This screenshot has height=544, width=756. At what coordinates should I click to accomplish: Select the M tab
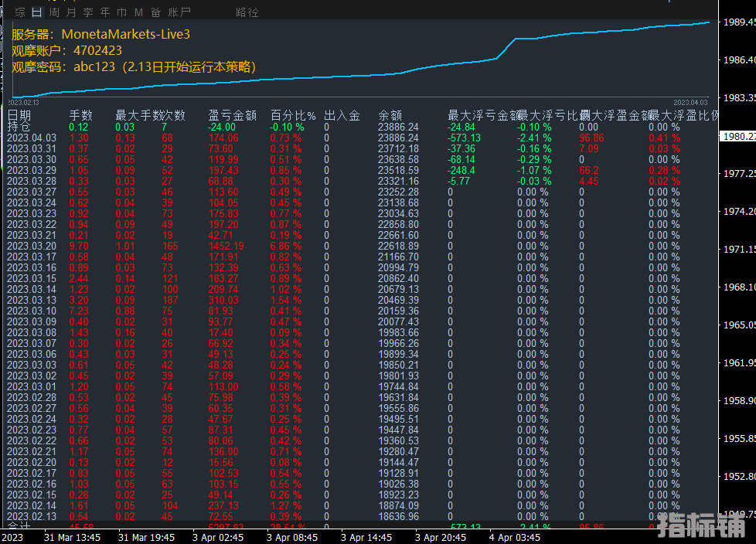(138, 12)
